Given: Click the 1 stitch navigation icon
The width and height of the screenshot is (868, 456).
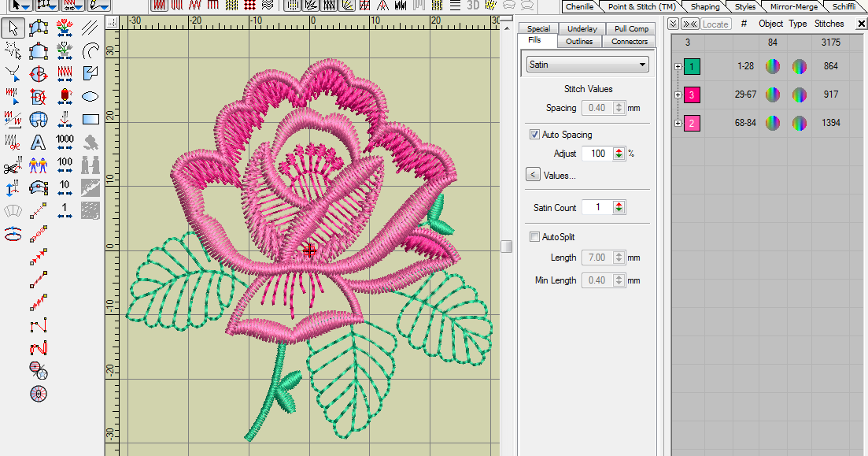Looking at the screenshot, I should tap(65, 210).
